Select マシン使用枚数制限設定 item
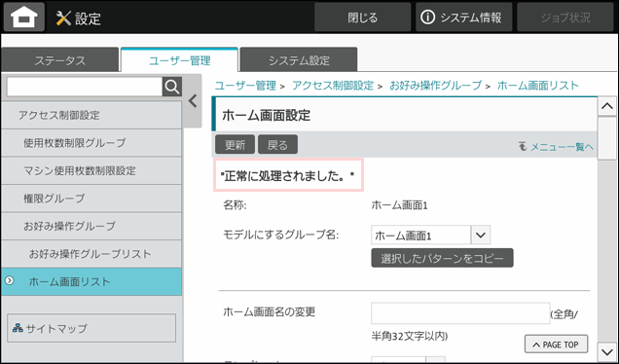The image size is (619, 364). click(x=91, y=170)
